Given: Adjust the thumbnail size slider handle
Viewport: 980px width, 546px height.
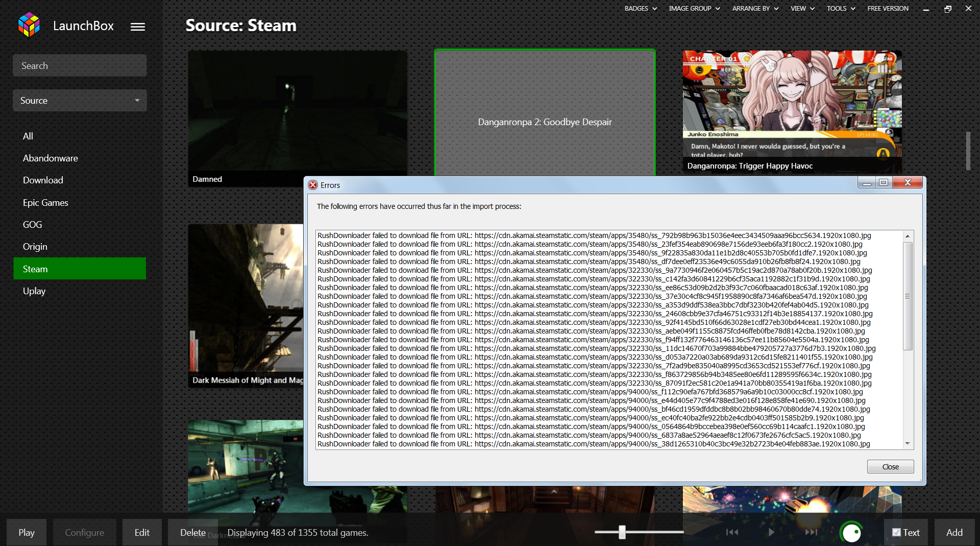Looking at the screenshot, I should [622, 532].
